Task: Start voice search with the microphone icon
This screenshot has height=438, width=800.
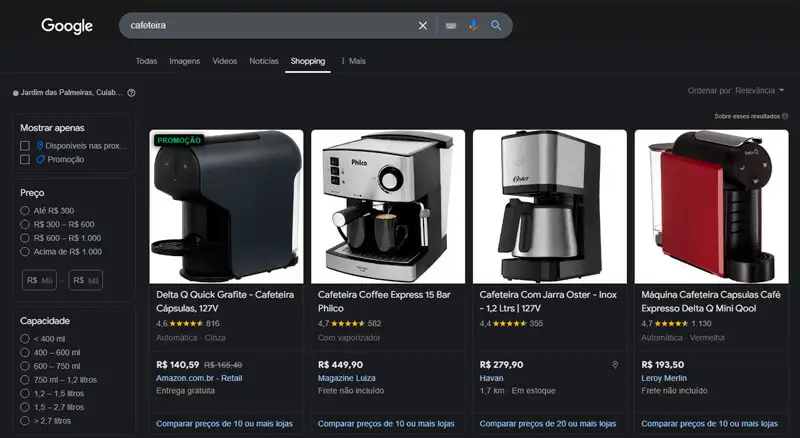Action: [x=473, y=26]
